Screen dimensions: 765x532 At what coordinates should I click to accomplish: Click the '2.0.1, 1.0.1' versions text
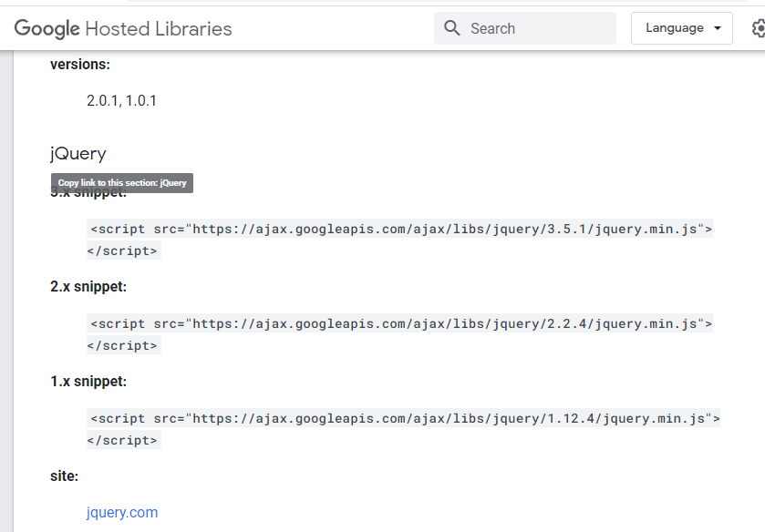[121, 100]
